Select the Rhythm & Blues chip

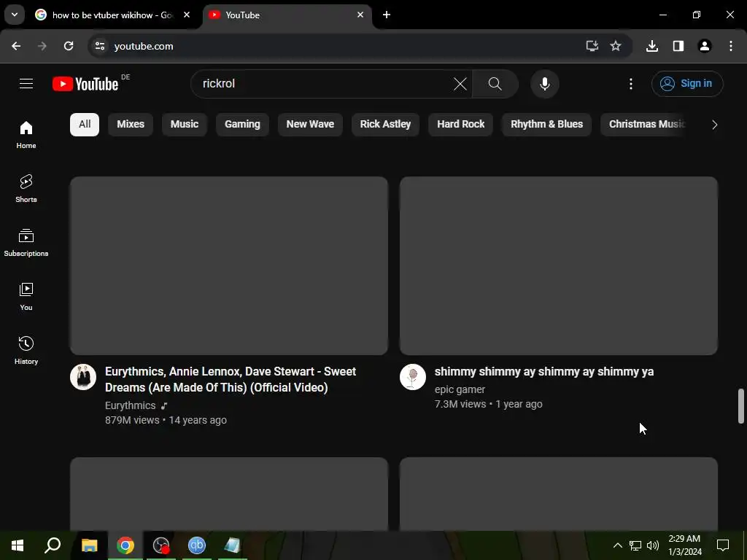[x=547, y=124]
